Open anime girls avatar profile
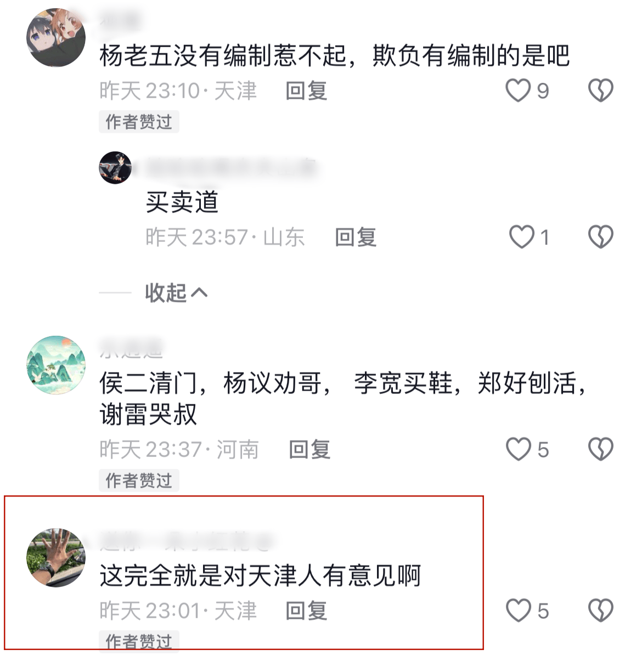This screenshot has width=642, height=672. pyautogui.click(x=56, y=38)
